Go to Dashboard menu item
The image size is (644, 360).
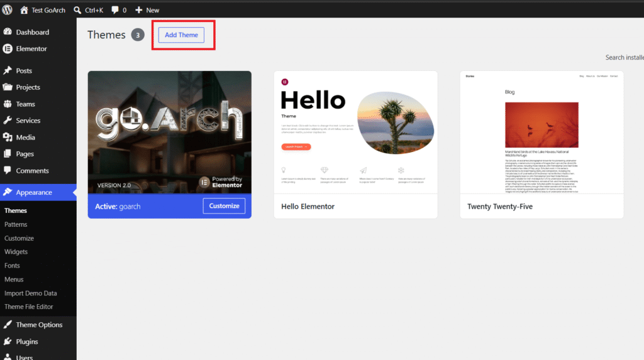(38, 32)
